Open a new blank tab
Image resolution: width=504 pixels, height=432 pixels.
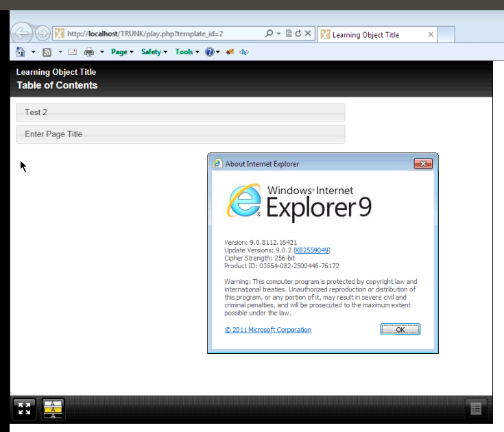(x=446, y=34)
